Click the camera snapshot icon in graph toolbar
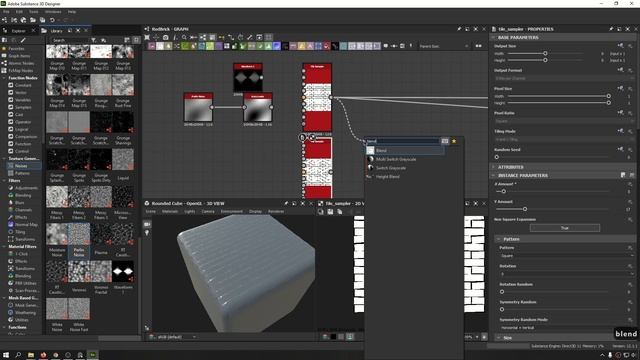Viewport: 640px width, 360px height. 166,37
